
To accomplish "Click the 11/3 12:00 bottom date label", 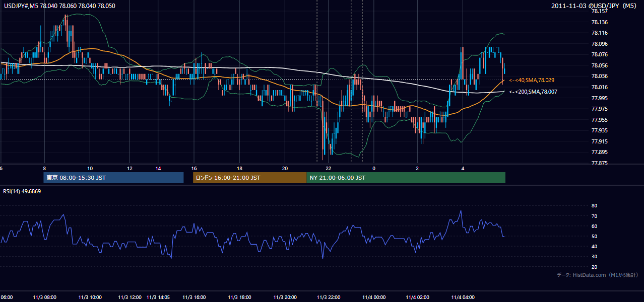I will pyautogui.click(x=131, y=297).
